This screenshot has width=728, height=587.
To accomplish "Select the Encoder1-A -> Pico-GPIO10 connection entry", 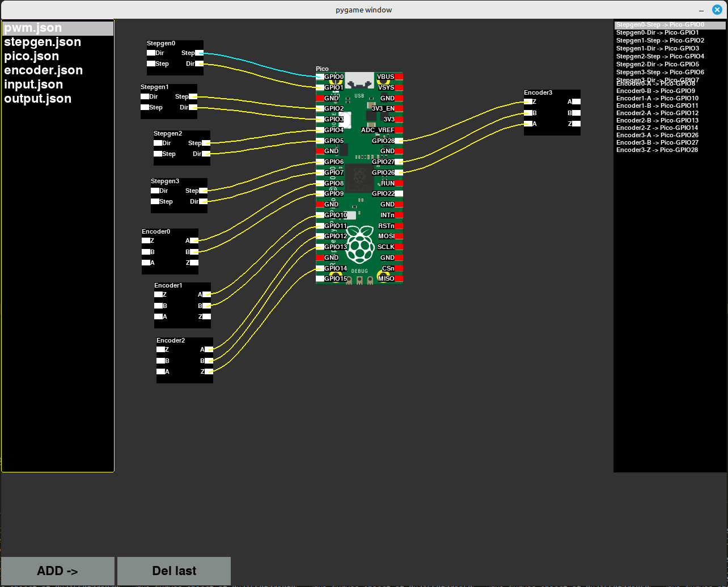I will (657, 98).
